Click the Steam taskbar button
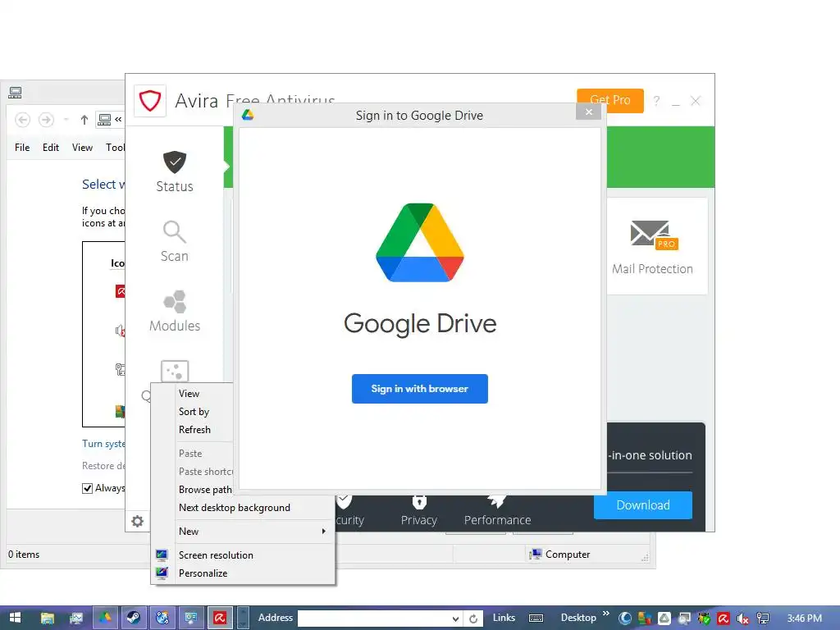This screenshot has width=840, height=630. pyautogui.click(x=134, y=618)
